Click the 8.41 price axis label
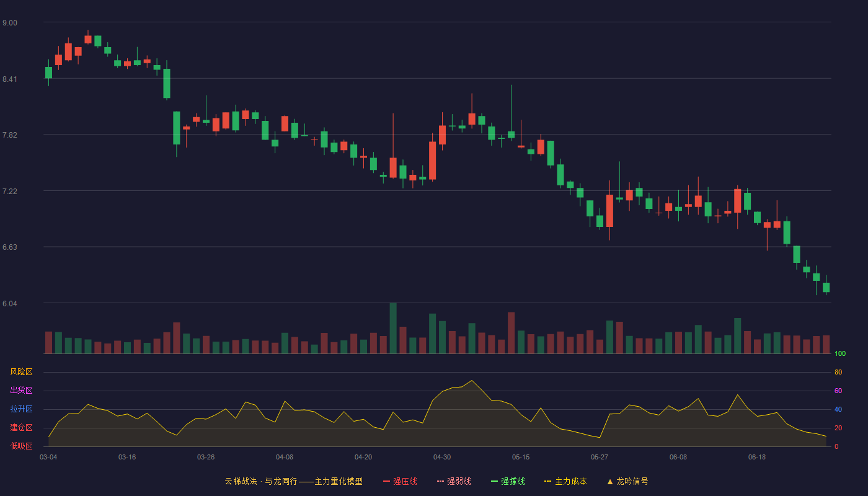Viewport: 868px width, 496px height. tap(10, 79)
